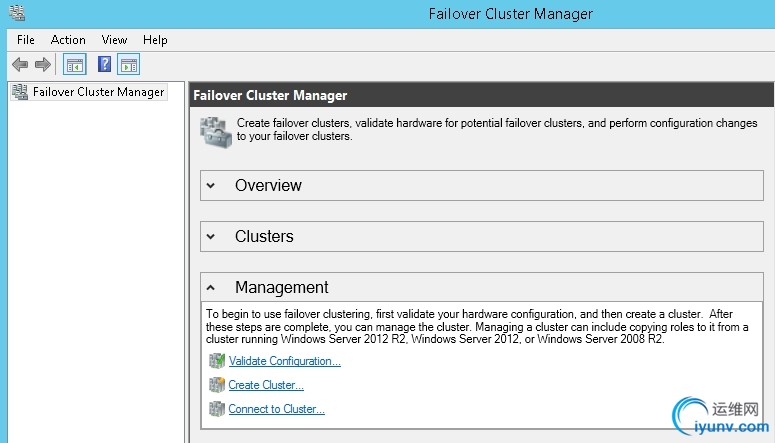Click the Back arrow toolbar icon
775x443 pixels.
coord(20,64)
